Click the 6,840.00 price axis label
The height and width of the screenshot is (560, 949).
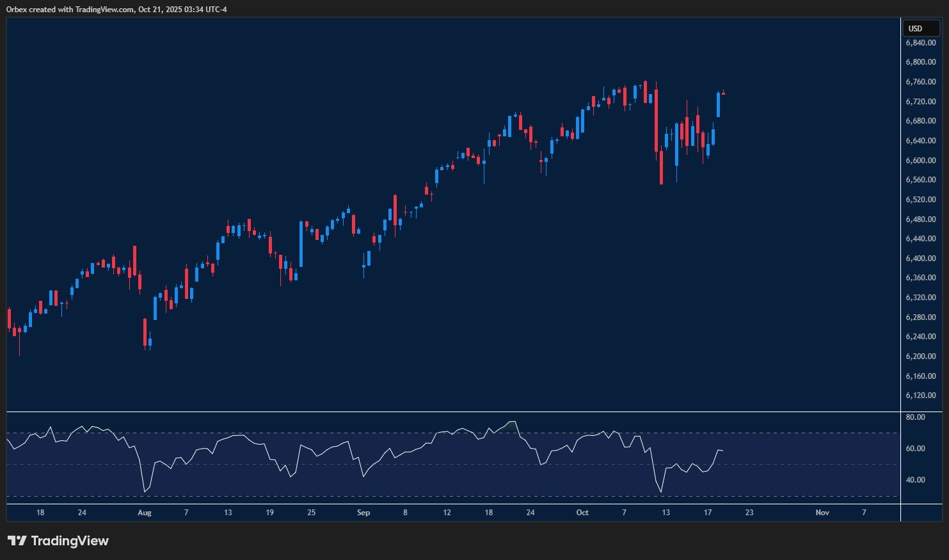click(x=920, y=43)
